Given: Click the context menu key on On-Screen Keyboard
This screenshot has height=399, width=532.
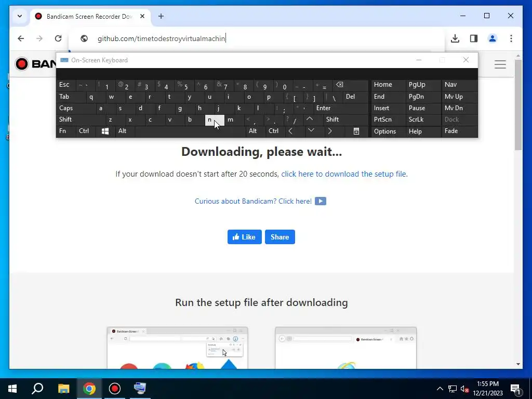Looking at the screenshot, I should 356,131.
